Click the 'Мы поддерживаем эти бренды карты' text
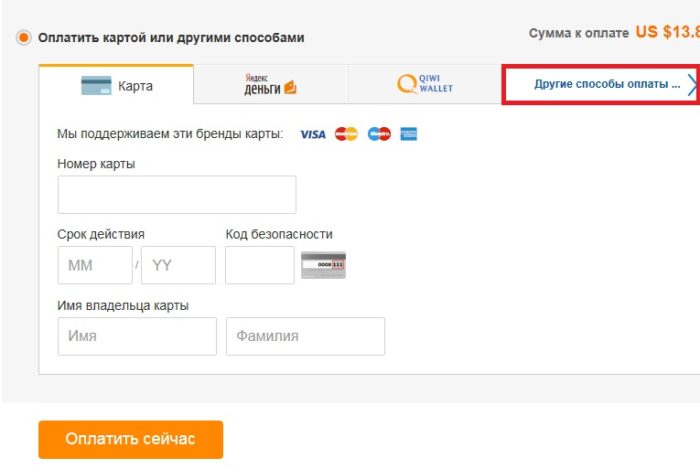700x469 pixels. (x=170, y=134)
